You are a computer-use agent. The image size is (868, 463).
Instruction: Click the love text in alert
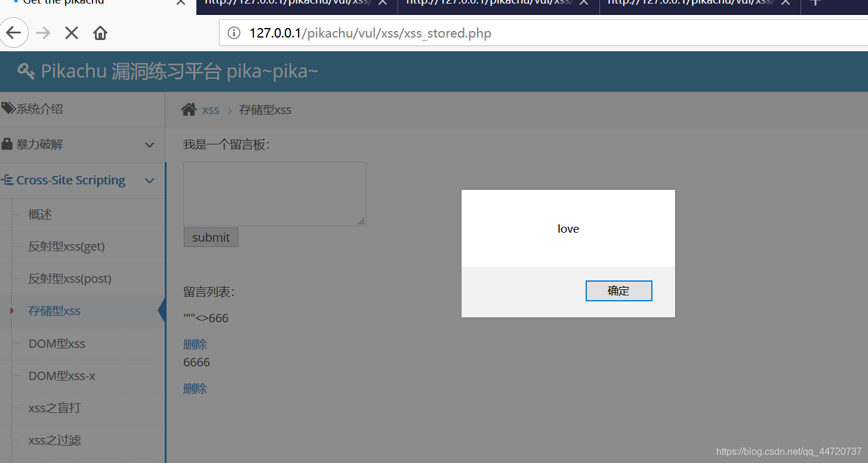coord(568,229)
